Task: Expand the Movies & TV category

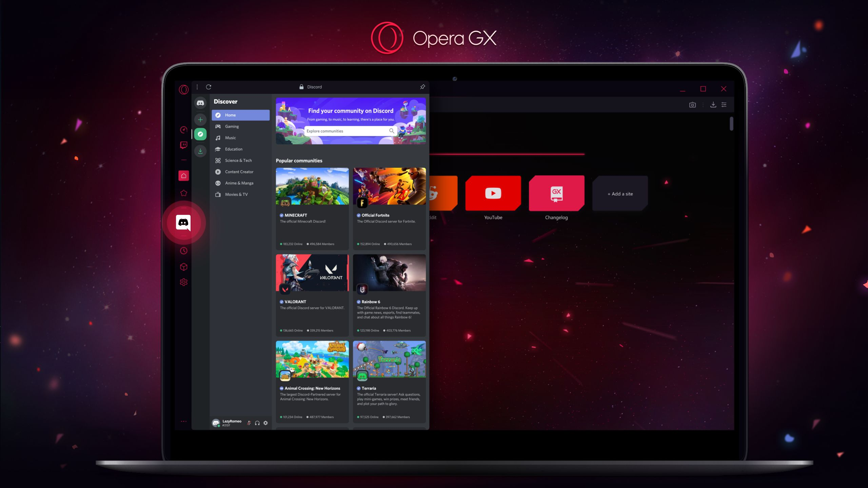Action: click(x=236, y=194)
